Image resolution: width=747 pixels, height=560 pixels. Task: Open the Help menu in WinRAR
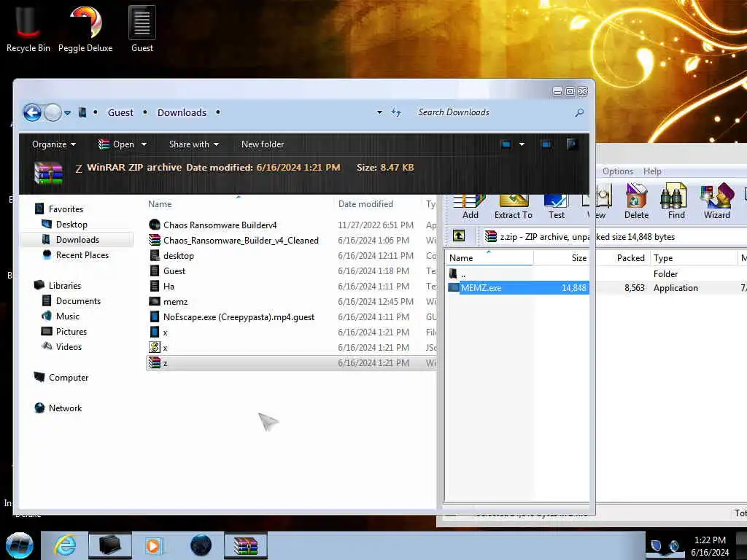[x=651, y=171]
